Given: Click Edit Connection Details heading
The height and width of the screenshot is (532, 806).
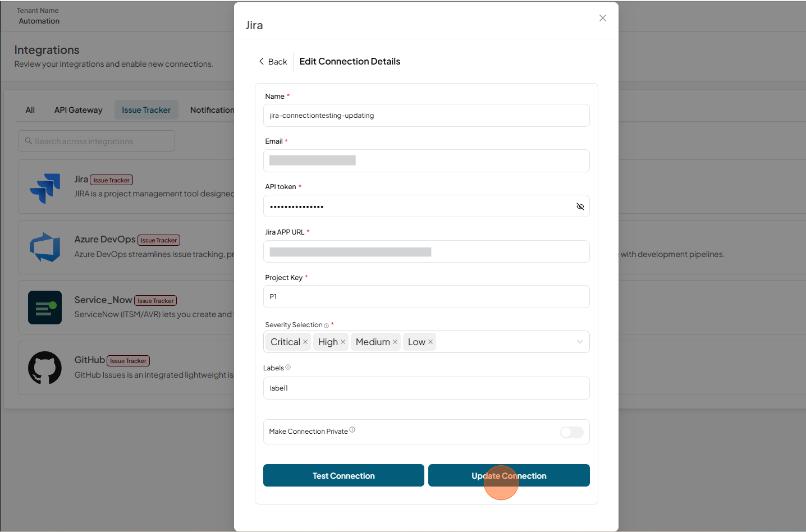Looking at the screenshot, I should tap(350, 61).
